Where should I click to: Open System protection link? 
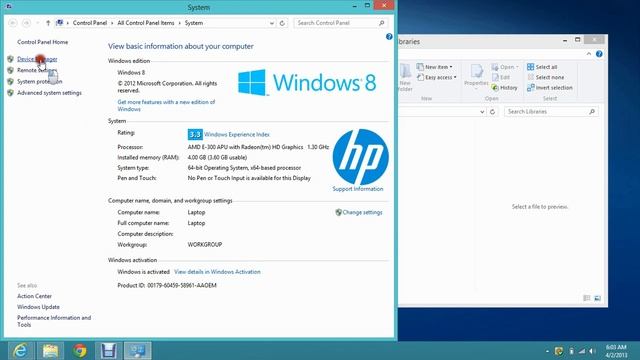click(40, 82)
